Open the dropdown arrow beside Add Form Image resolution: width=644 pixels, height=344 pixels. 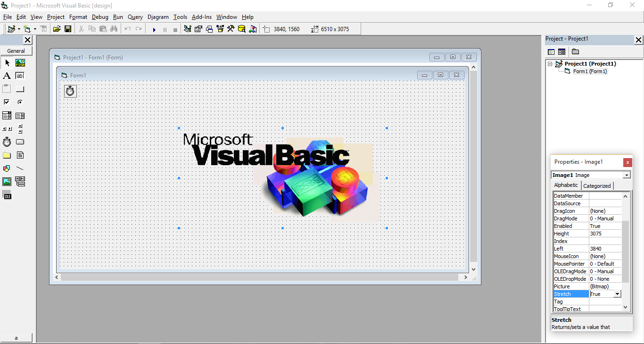pos(35,29)
